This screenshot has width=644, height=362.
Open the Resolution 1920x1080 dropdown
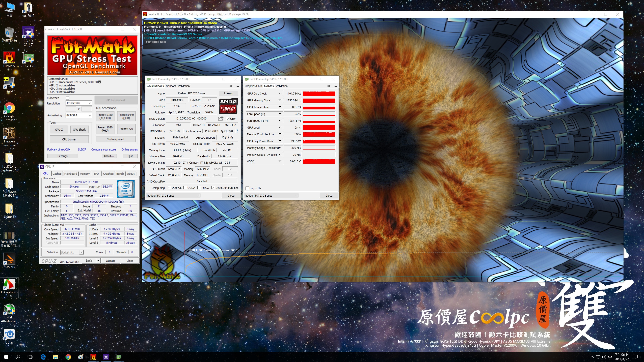pyautogui.click(x=79, y=103)
